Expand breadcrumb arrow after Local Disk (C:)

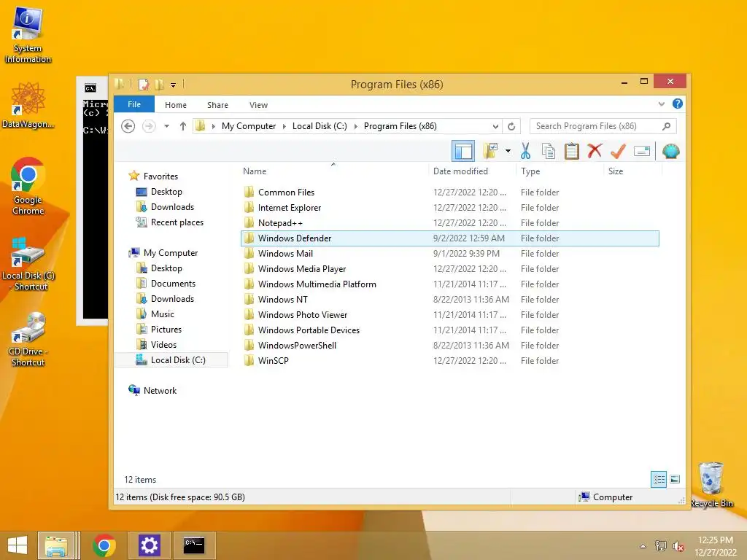(355, 126)
